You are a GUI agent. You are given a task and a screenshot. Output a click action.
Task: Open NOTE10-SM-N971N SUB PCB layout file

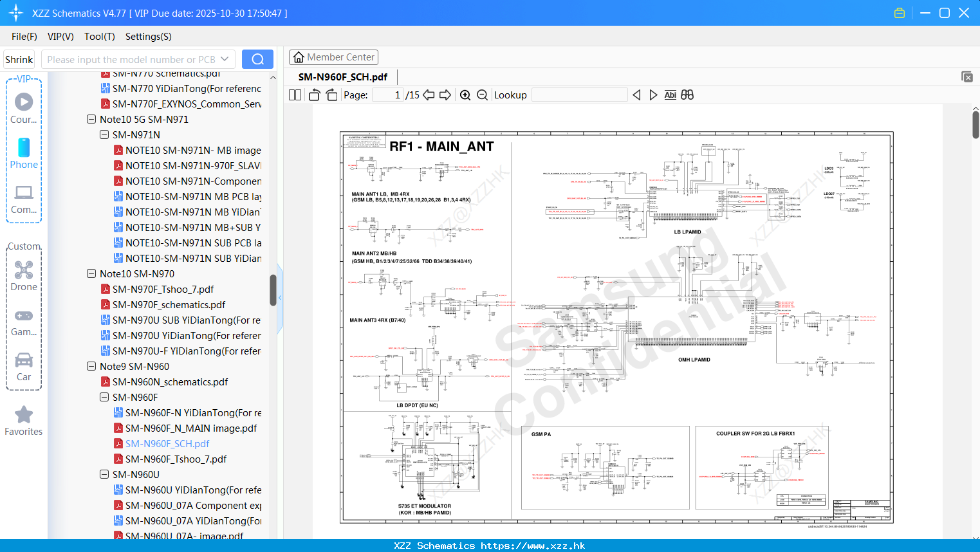[x=193, y=243]
